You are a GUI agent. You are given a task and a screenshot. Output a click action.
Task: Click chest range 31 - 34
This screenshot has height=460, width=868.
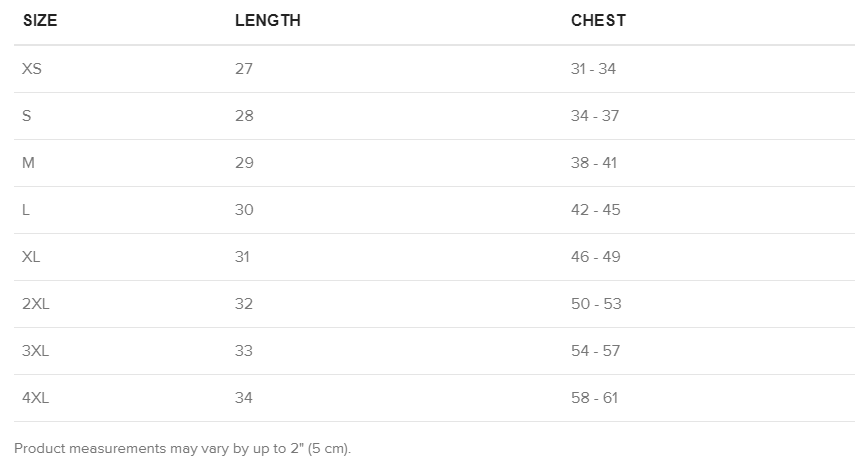click(594, 69)
